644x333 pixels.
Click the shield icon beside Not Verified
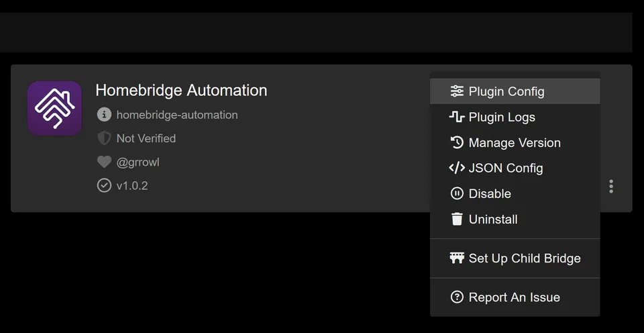pyautogui.click(x=104, y=138)
